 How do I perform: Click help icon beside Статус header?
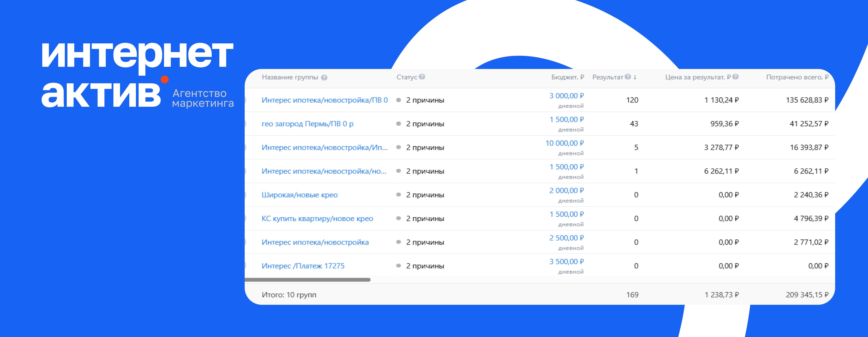422,77
